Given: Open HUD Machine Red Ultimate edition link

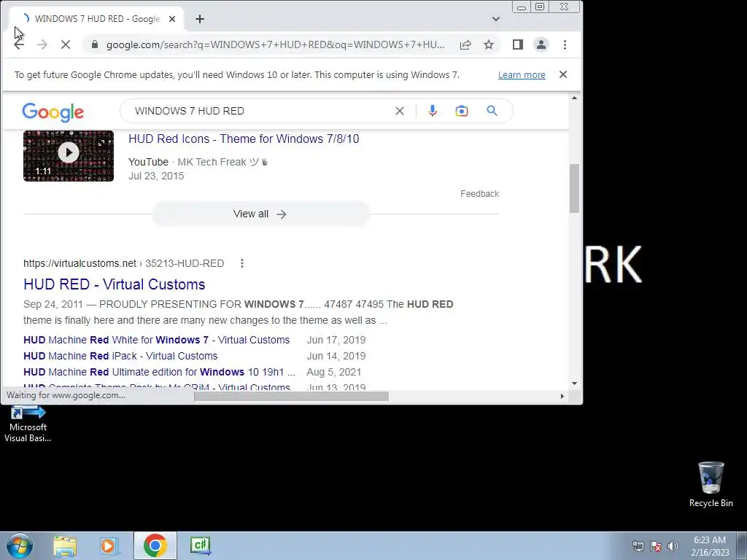Looking at the screenshot, I should tap(160, 373).
